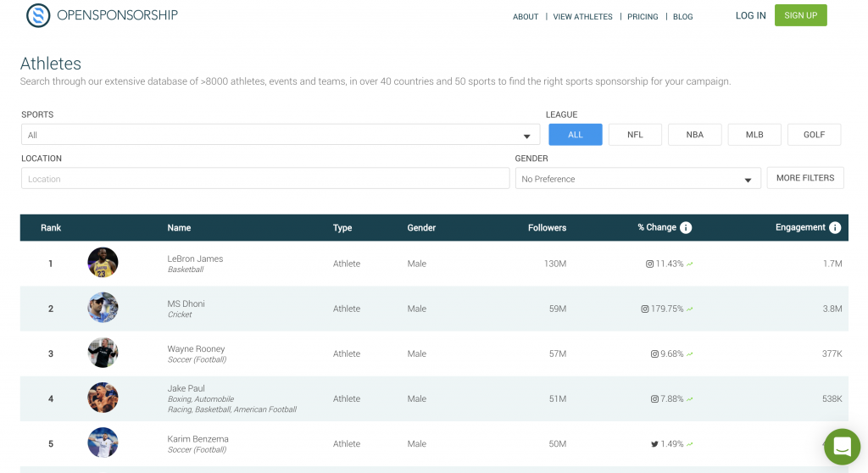Open Karim Benzema profile photo

[103, 442]
